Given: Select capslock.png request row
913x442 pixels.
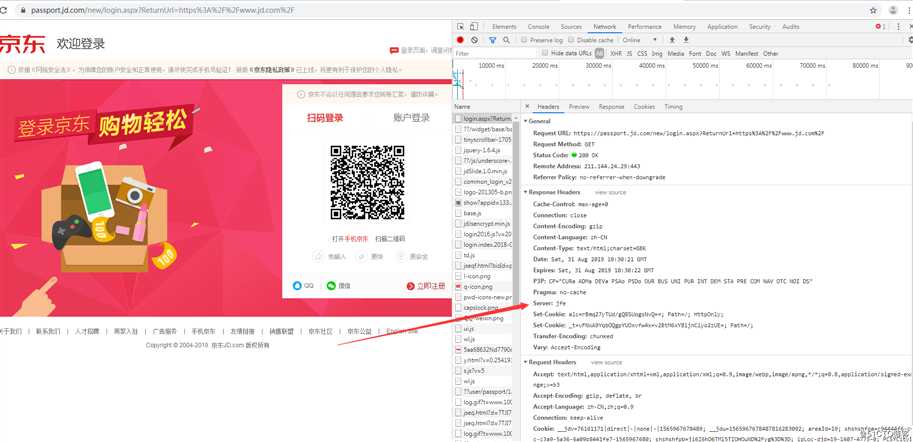Looking at the screenshot, I should coord(483,307).
